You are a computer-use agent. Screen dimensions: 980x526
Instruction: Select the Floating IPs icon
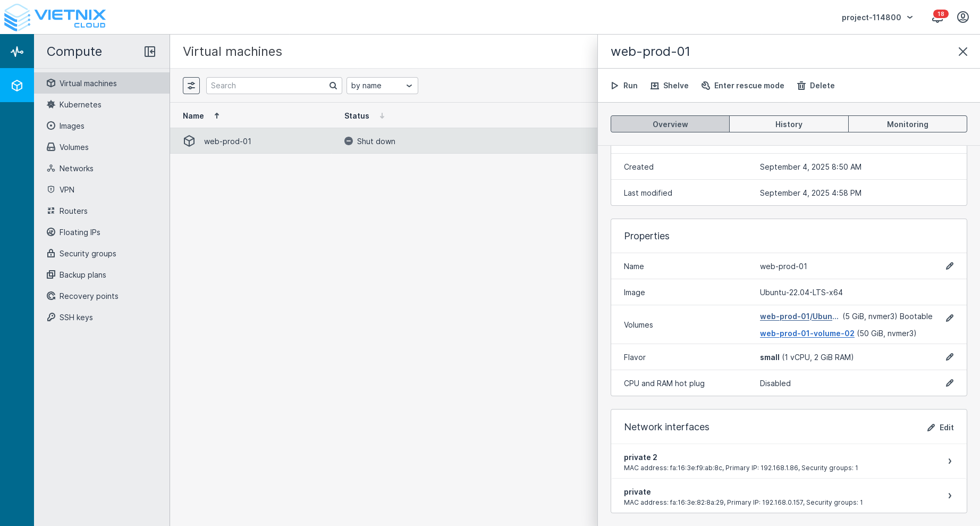click(x=51, y=232)
